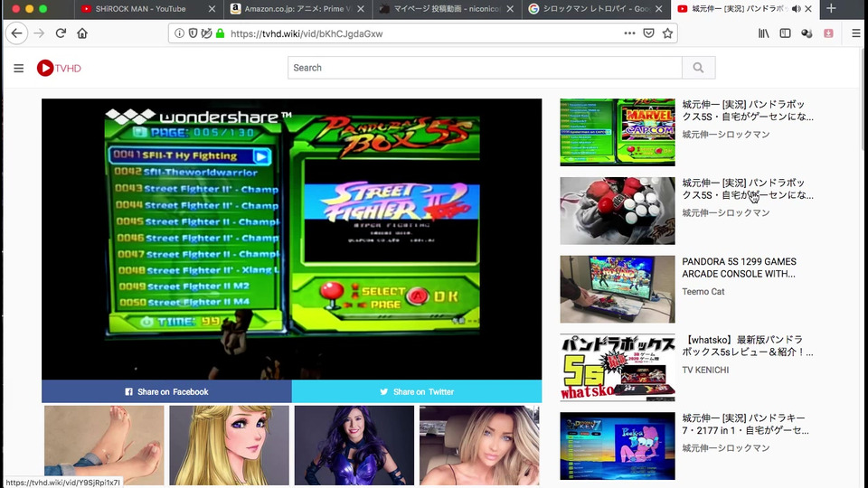Open 【whatsko】最新版パンドラボックス5s title link

(748, 346)
